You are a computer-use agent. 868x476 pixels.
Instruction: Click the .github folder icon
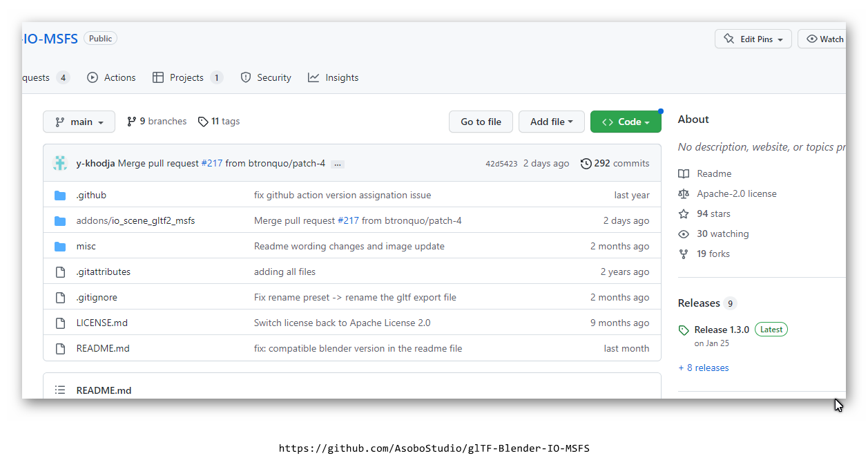60,196
